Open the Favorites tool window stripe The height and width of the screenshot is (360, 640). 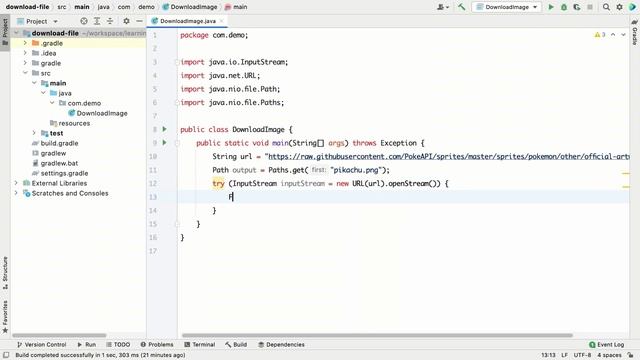(x=5, y=317)
